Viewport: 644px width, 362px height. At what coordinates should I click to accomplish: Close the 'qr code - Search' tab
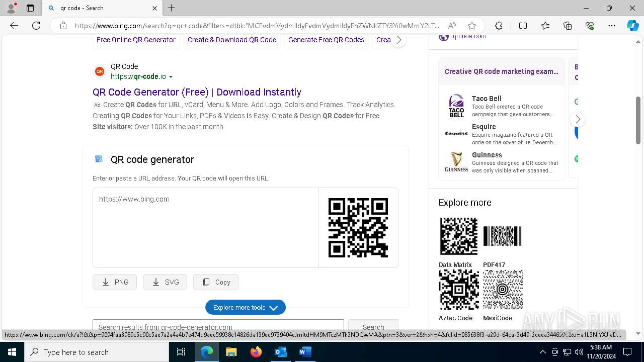pyautogui.click(x=154, y=8)
